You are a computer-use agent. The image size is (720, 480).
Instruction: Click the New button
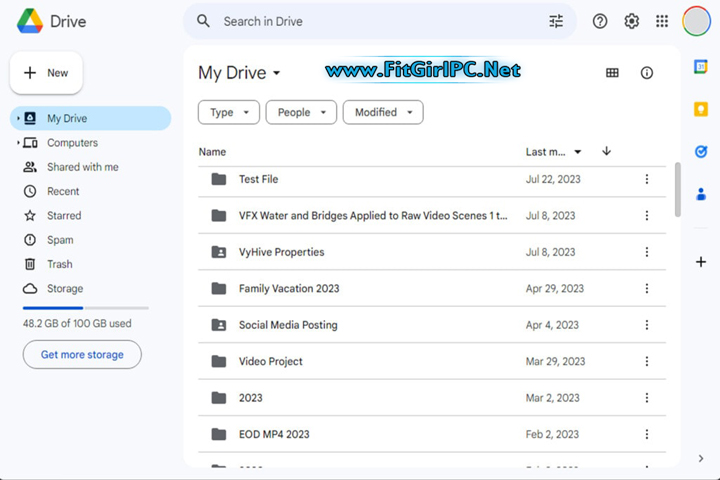point(46,73)
